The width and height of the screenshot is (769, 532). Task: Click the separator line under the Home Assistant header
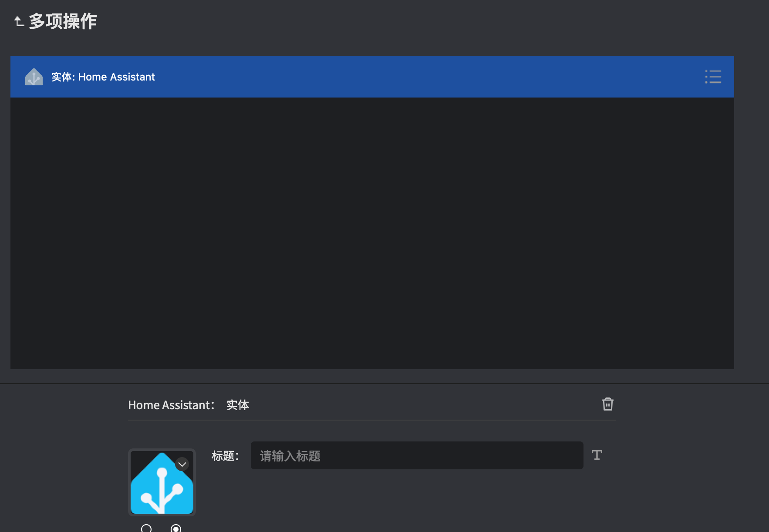[x=371, y=420]
